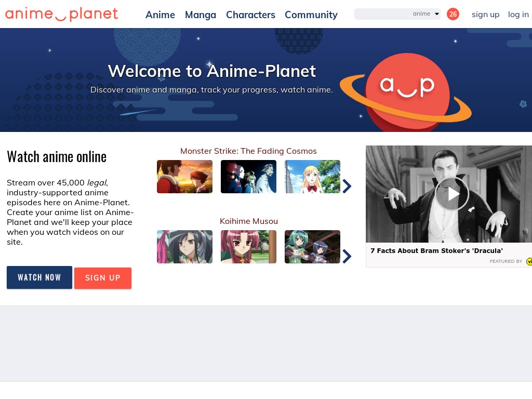This screenshot has width=532, height=399.
Task: Open the Manga menu
Action: (x=201, y=15)
